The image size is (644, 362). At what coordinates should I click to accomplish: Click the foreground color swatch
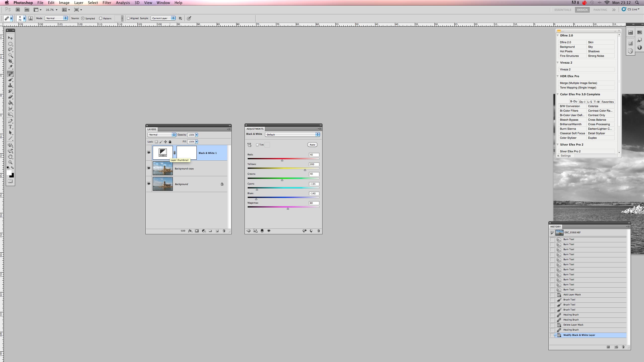pyautogui.click(x=9, y=173)
